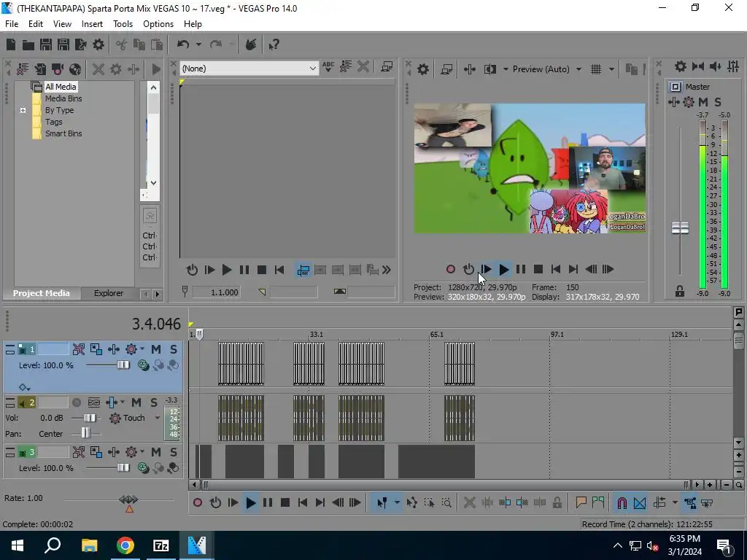Select Smart Bins folder
Image resolution: width=747 pixels, height=560 pixels.
tap(63, 134)
